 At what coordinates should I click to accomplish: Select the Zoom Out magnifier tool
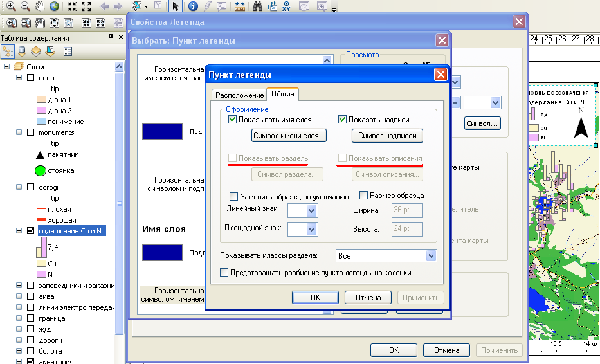(x=25, y=6)
